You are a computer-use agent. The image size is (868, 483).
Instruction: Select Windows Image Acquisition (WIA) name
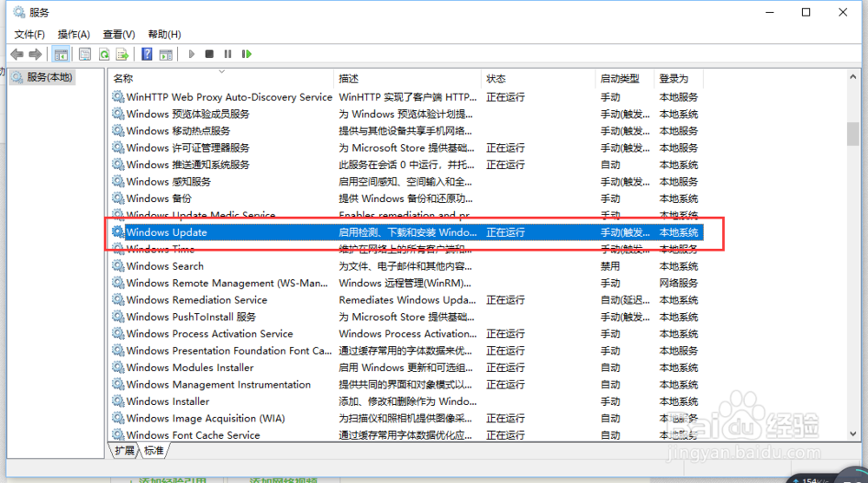206,418
